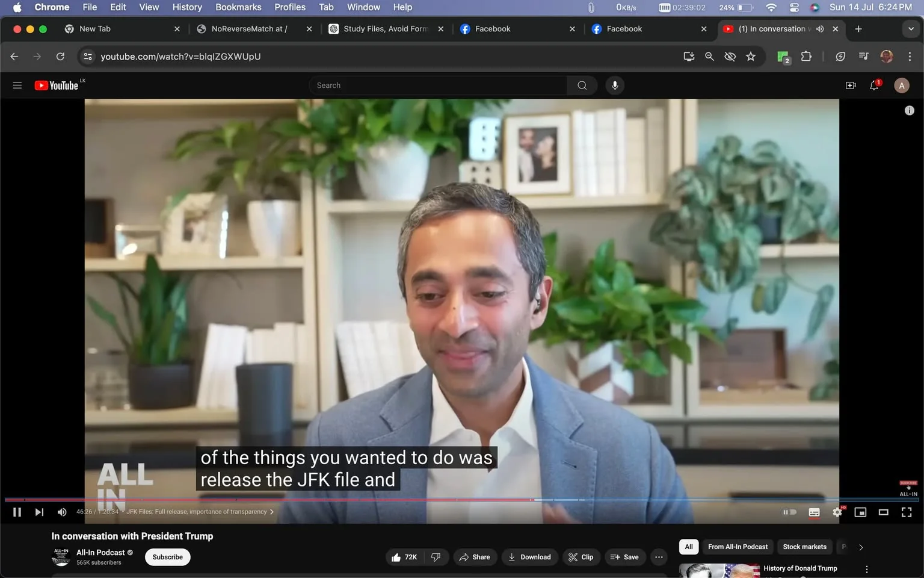Dislike the video
The image size is (924, 578).
436,558
